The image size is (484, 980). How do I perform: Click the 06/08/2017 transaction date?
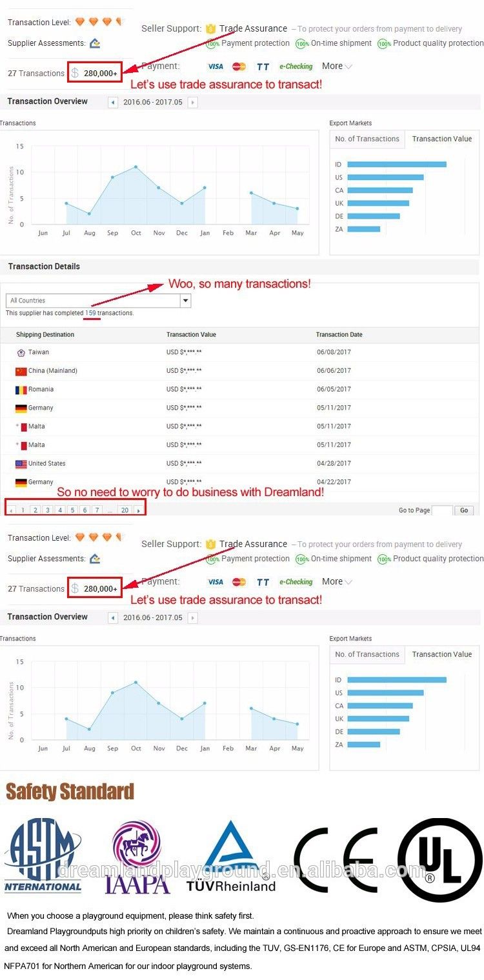pyautogui.click(x=334, y=352)
